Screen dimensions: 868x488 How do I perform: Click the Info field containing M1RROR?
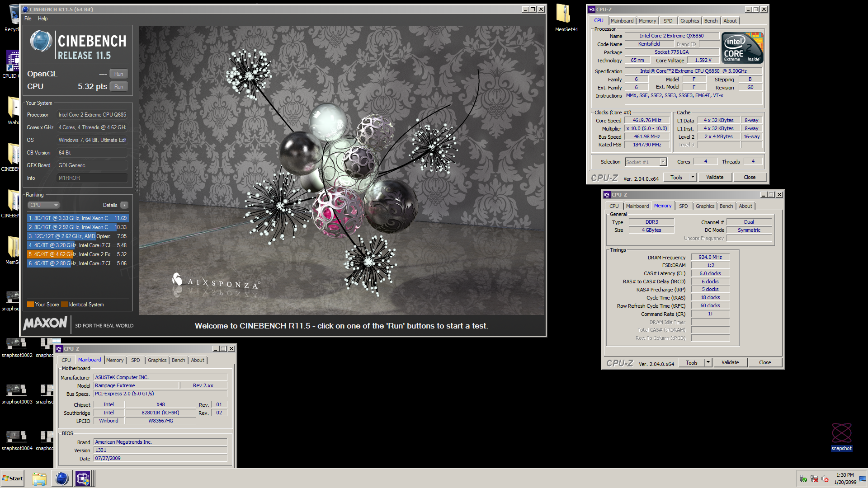92,178
